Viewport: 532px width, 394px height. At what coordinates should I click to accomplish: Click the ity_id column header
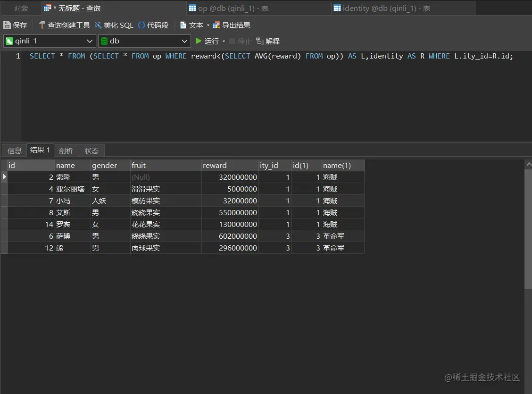coord(275,165)
